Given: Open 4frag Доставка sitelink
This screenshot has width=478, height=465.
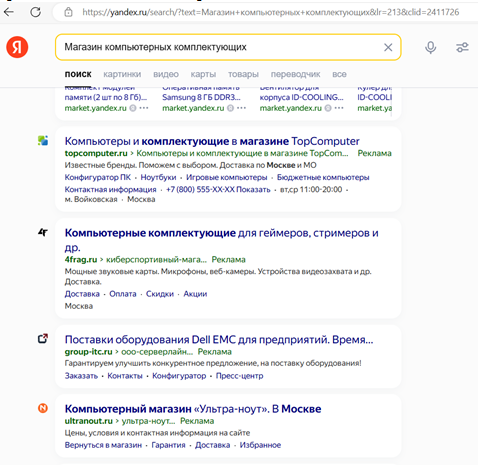Looking at the screenshot, I should click(82, 294).
